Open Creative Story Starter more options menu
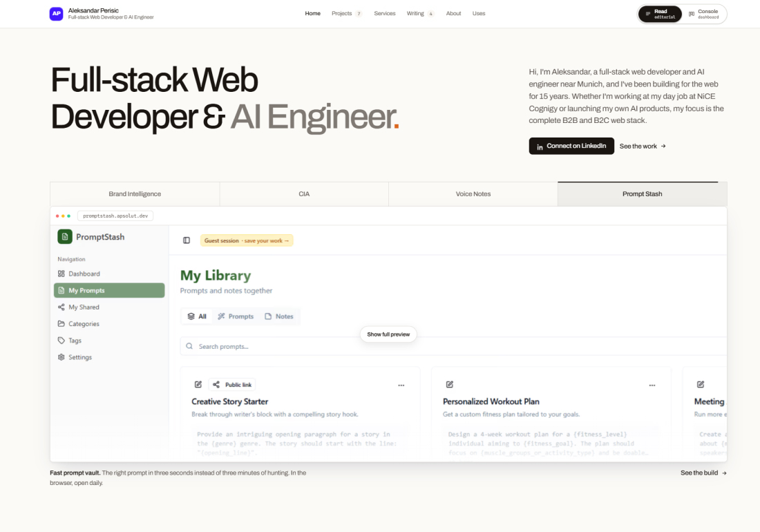 click(401, 386)
